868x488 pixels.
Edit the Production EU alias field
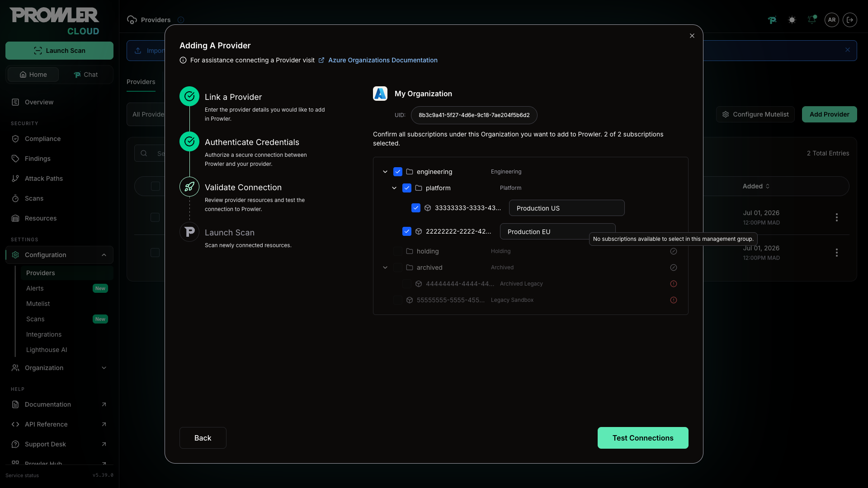click(557, 231)
